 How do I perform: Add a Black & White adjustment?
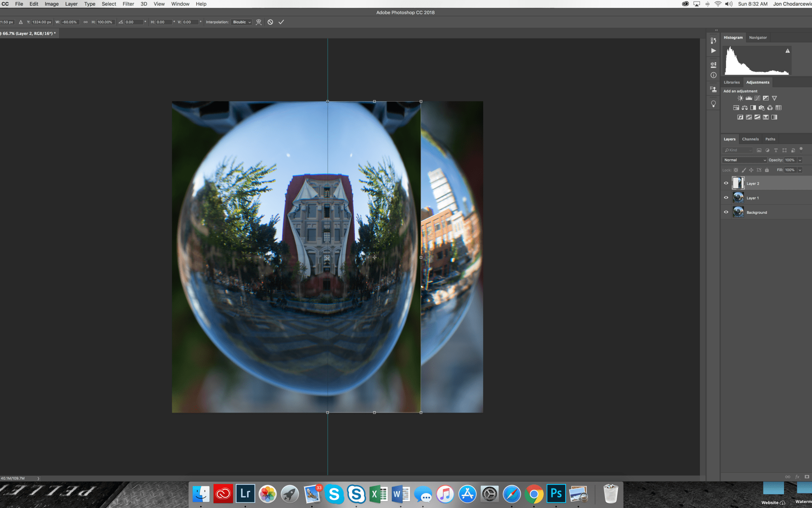[x=753, y=108]
